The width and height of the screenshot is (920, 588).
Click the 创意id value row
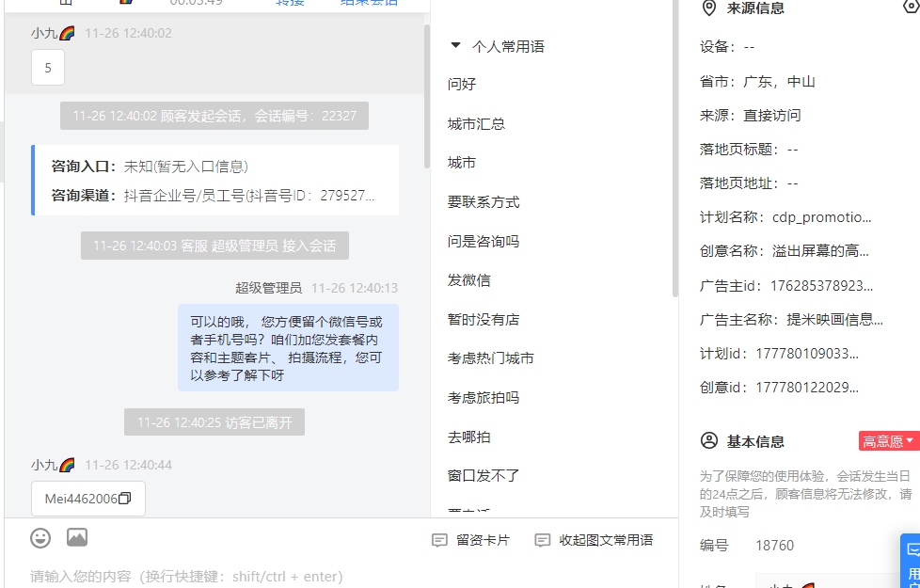779,388
